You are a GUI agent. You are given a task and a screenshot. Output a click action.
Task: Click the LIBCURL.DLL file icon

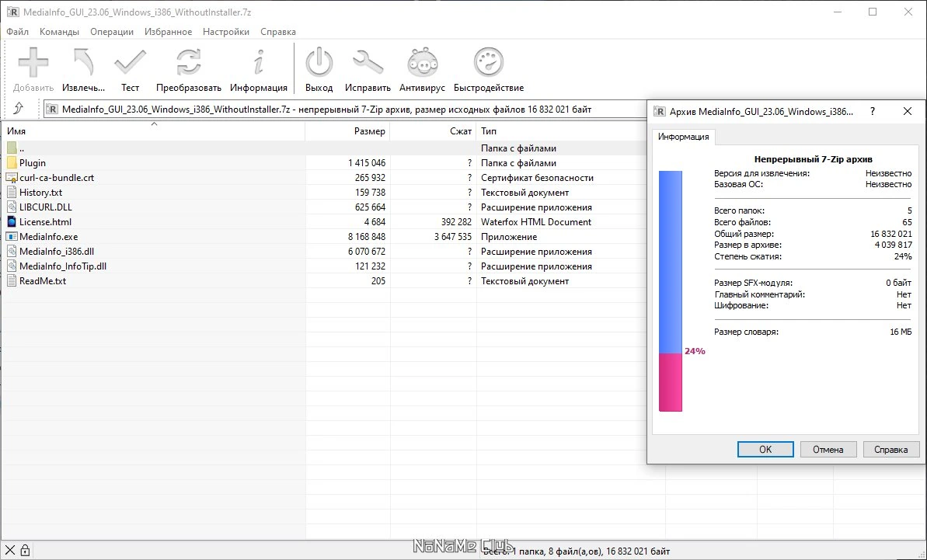[x=12, y=207]
